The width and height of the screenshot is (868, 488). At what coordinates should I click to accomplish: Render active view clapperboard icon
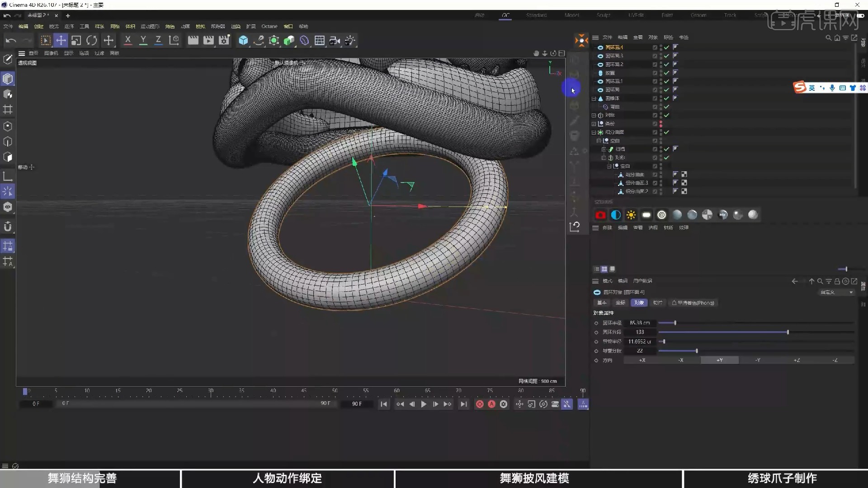(193, 41)
